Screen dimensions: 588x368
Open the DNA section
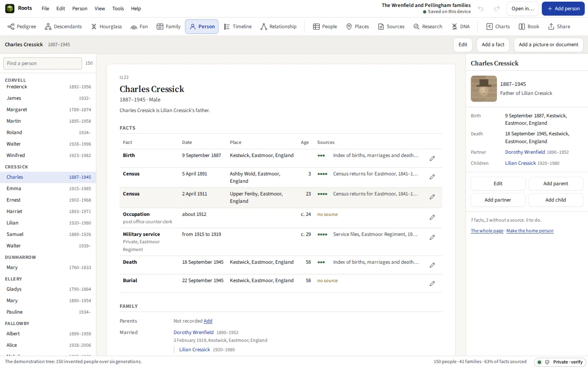(x=461, y=27)
